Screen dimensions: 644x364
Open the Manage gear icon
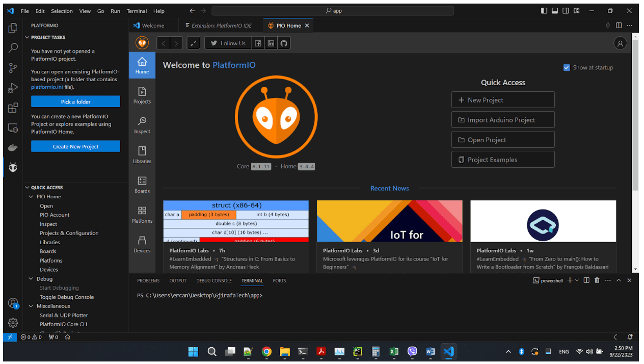point(13,323)
